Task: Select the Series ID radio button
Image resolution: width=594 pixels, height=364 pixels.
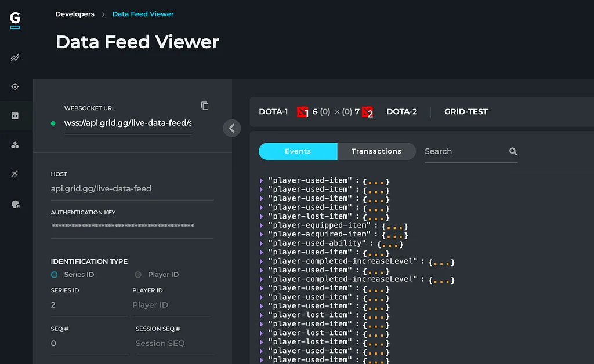Action: [55, 275]
